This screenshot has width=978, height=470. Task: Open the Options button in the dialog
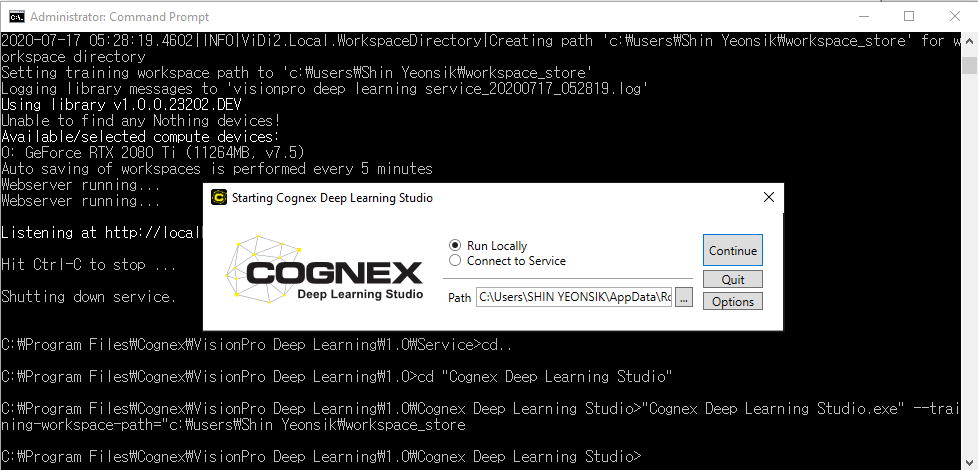733,302
